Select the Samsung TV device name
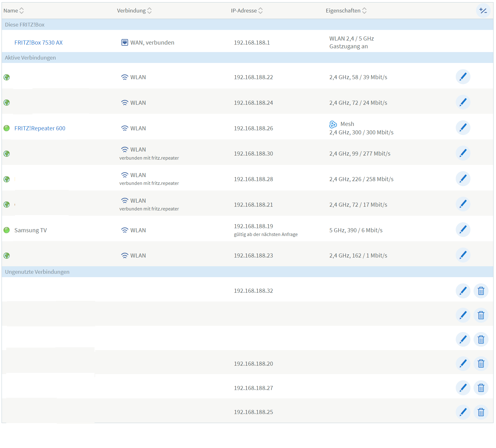Screen dimensions: 496x448 pyautogui.click(x=31, y=230)
